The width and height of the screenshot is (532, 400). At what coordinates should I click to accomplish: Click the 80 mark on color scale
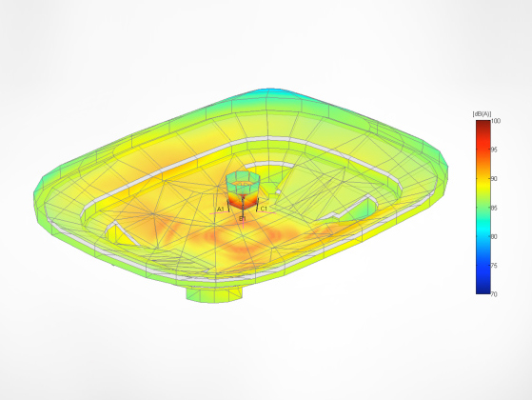494,236
